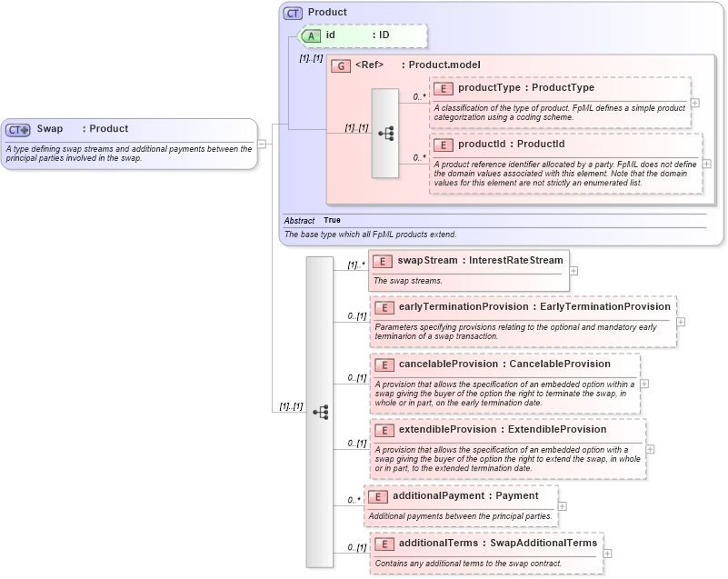Select the element icon for productType
The image size is (728, 579).
coord(443,87)
